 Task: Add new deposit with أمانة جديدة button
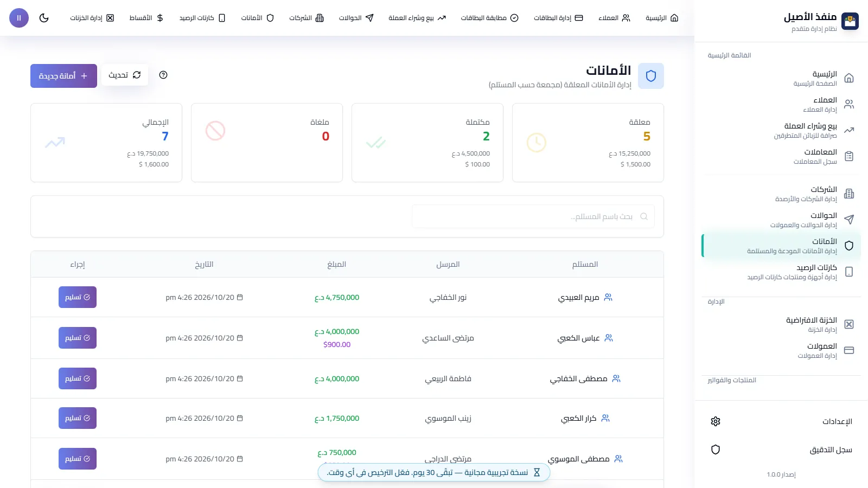pos(63,76)
